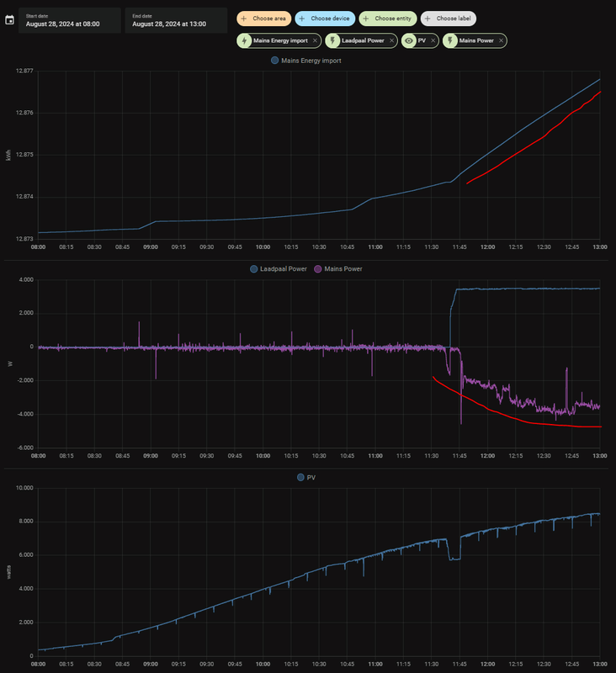616x673 pixels.
Task: Click the Mains Power chip
Action: pyautogui.click(x=475, y=40)
